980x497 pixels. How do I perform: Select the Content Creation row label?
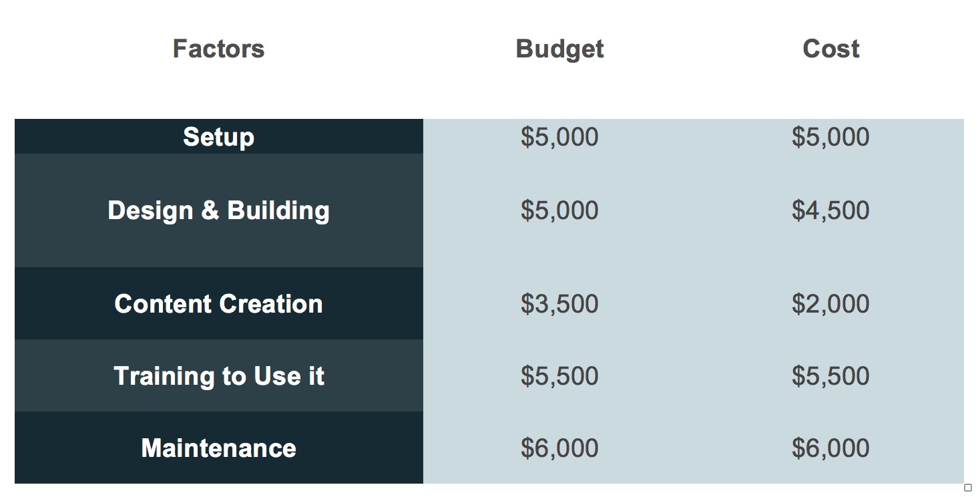(x=219, y=303)
